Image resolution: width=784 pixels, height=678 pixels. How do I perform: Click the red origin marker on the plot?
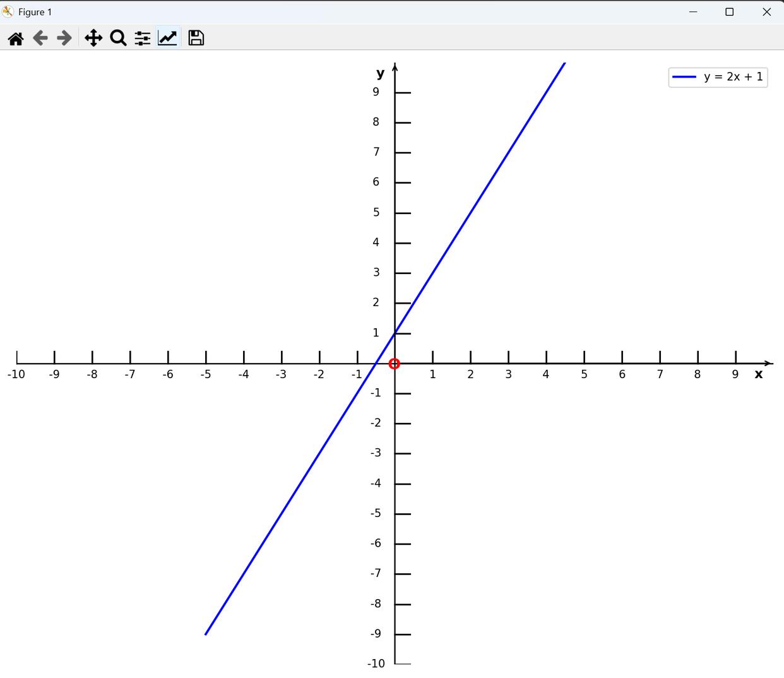[395, 364]
